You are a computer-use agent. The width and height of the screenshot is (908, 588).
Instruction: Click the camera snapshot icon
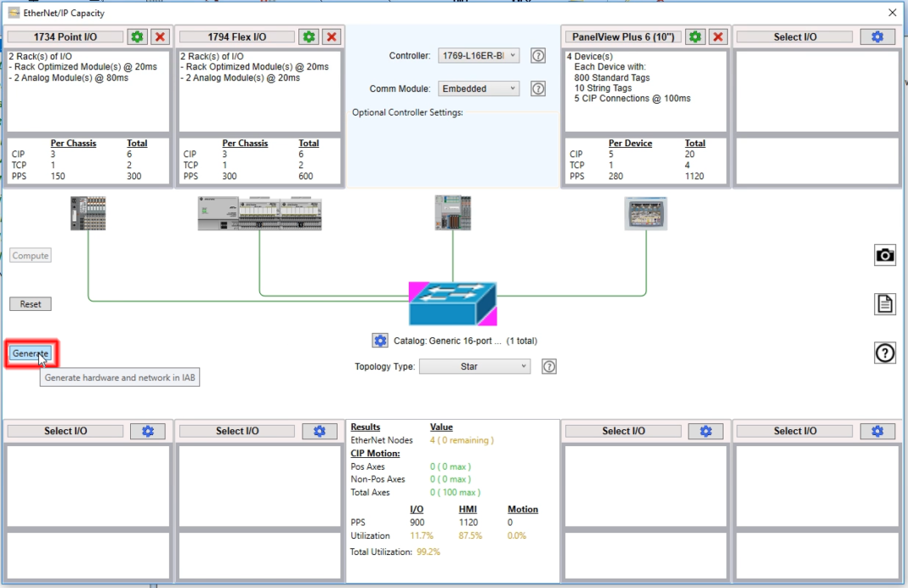885,255
